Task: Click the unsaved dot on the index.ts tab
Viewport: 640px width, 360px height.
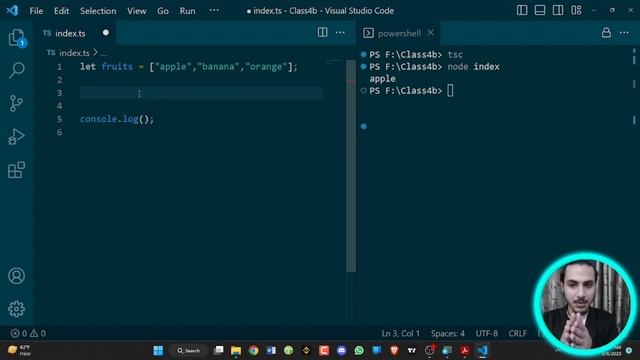Action: [106, 33]
